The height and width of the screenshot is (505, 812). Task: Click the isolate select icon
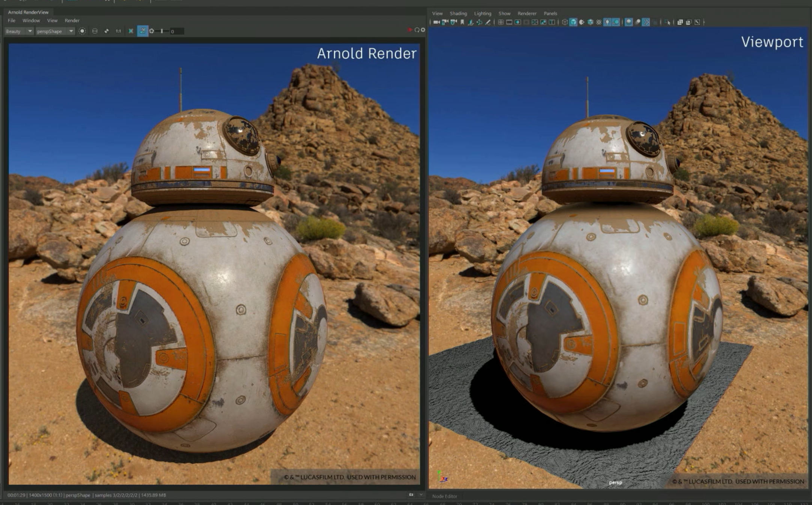667,22
